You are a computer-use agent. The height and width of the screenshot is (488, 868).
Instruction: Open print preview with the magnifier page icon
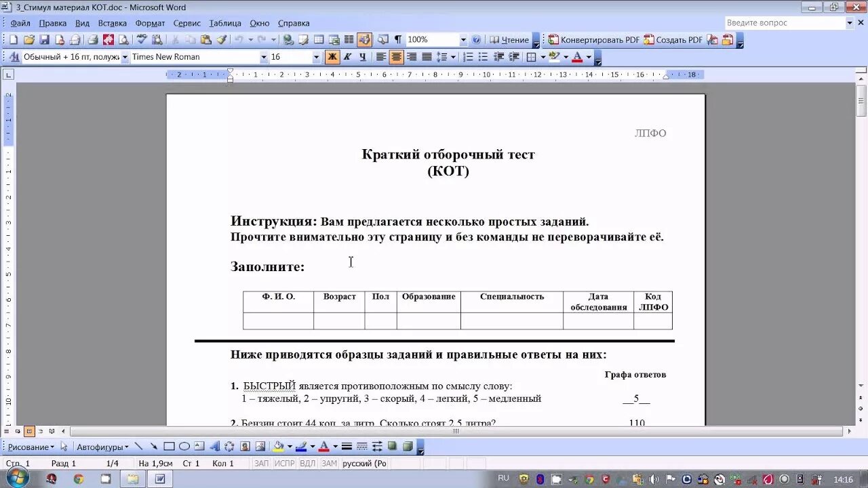[x=123, y=40]
